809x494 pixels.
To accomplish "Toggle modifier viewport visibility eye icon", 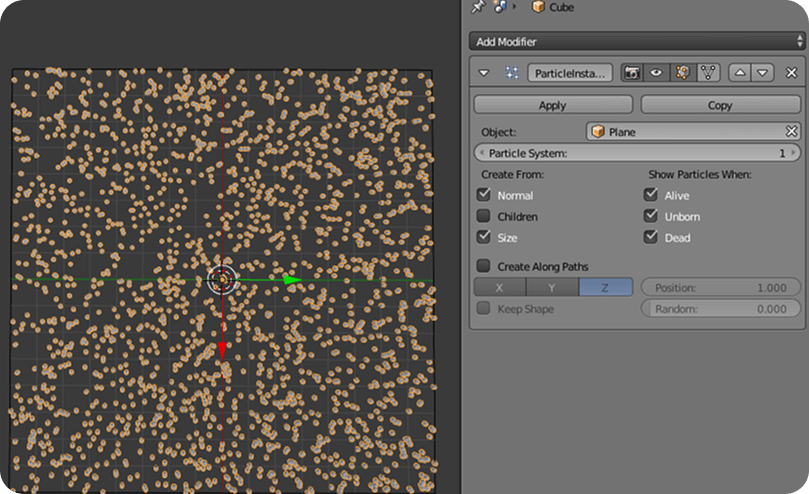I will [656, 73].
